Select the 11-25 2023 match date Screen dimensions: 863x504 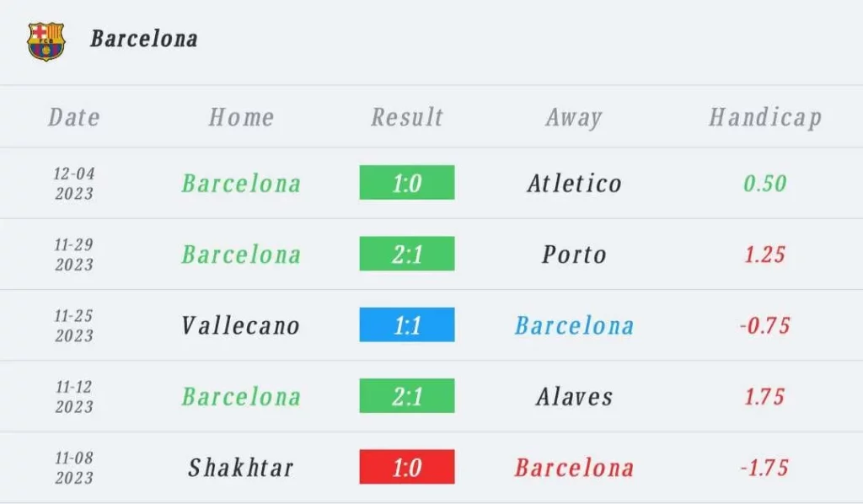[74, 325]
